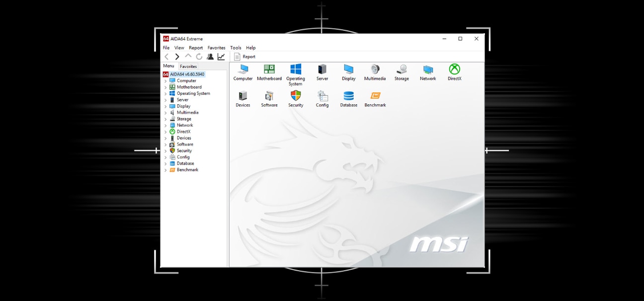The image size is (644, 301).
Task: Open the Help menu
Action: 251,48
